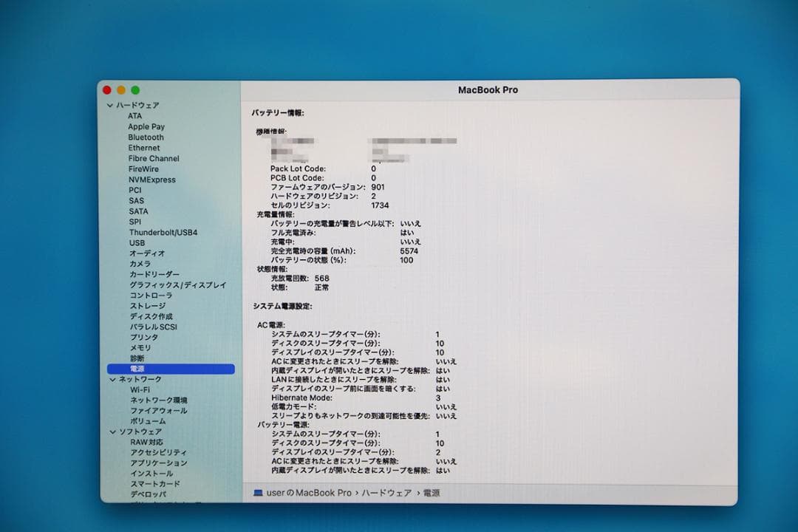Collapse the ハードウェア category
The width and height of the screenshot is (798, 532).
112,105
